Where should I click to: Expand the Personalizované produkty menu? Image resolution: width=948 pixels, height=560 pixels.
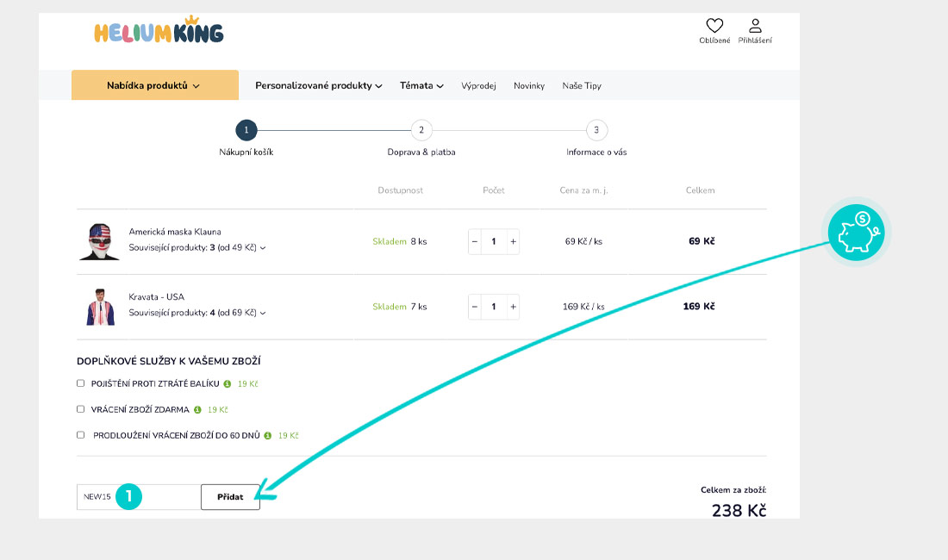pyautogui.click(x=318, y=85)
